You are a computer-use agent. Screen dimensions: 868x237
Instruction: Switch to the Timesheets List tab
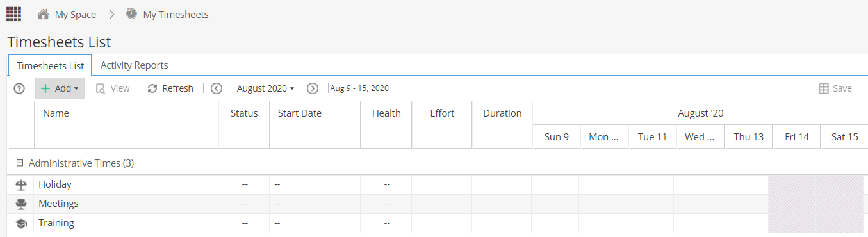pyautogui.click(x=50, y=65)
